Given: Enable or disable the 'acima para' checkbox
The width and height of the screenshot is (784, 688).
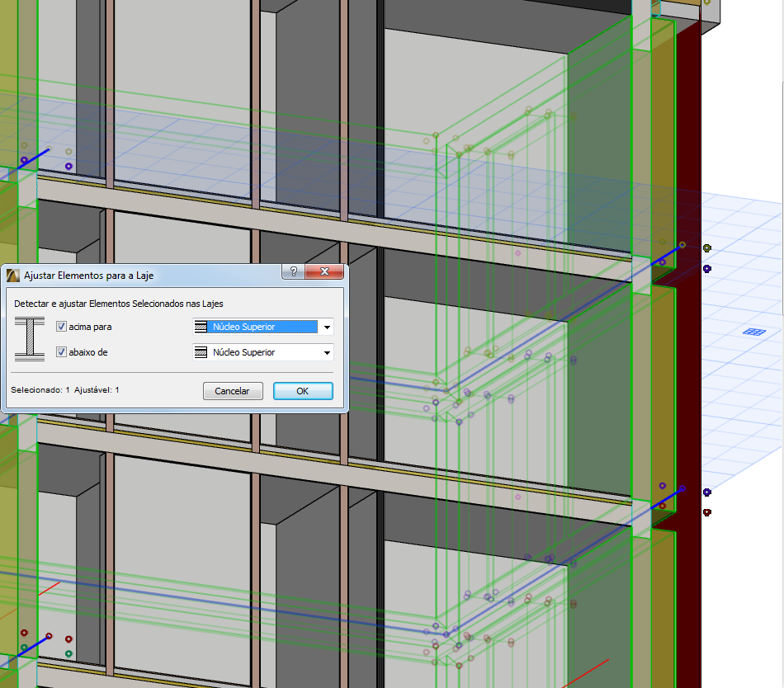Looking at the screenshot, I should (62, 326).
